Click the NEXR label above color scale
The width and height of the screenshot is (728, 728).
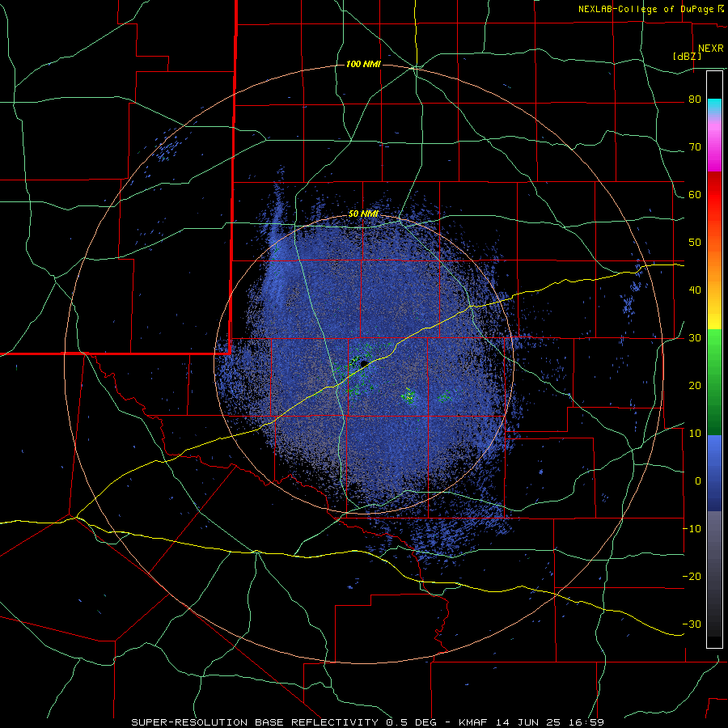(710, 49)
